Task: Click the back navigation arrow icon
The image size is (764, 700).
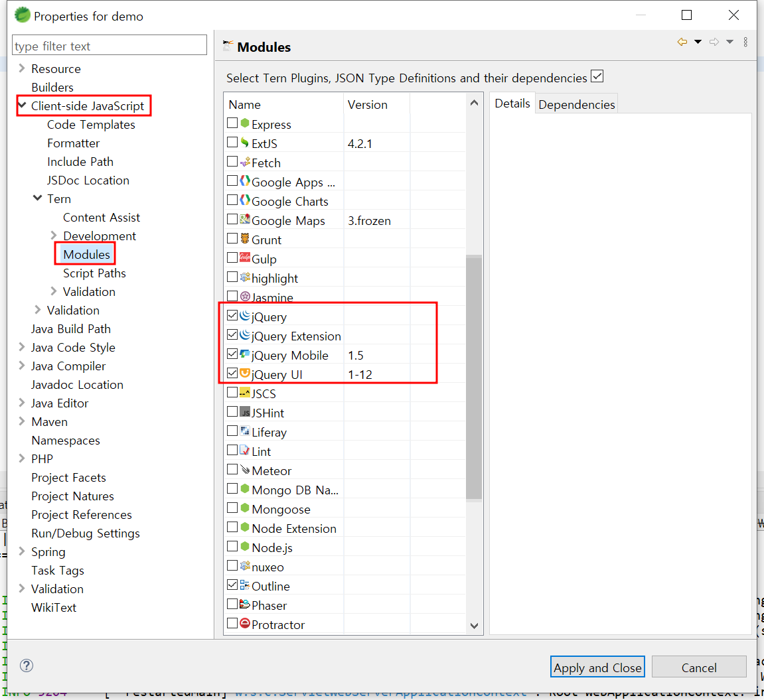Action: [682, 42]
